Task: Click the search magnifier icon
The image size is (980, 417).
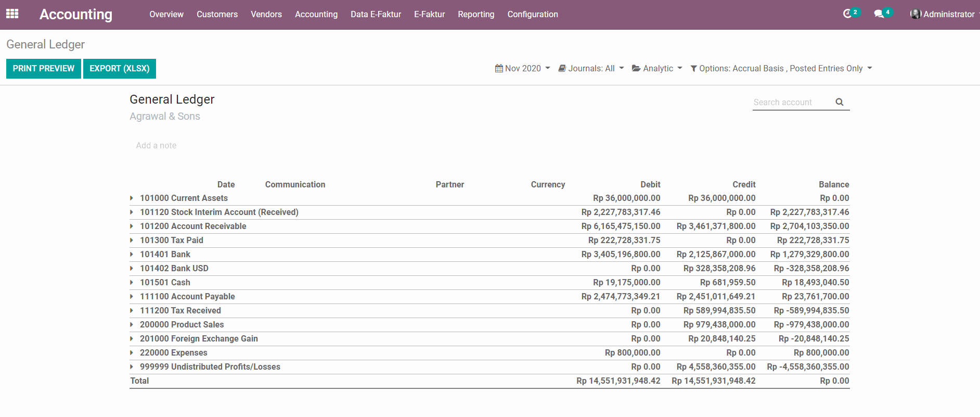Action: pyautogui.click(x=839, y=102)
